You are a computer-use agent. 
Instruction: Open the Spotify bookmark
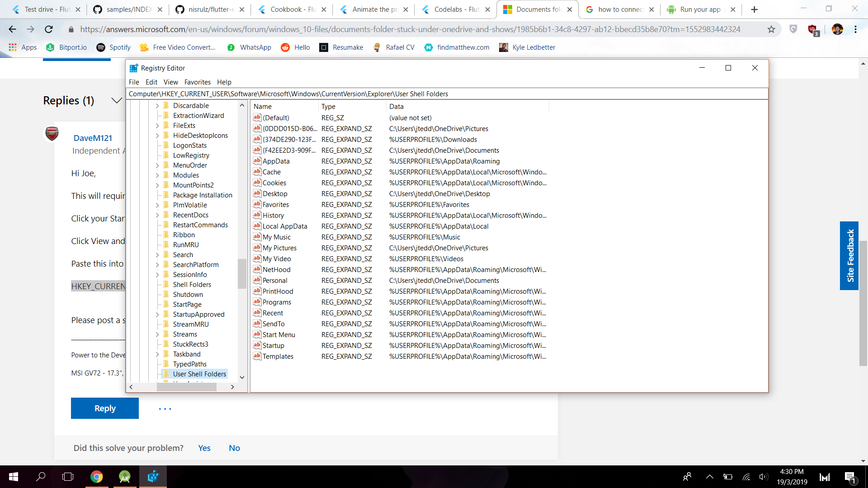113,47
